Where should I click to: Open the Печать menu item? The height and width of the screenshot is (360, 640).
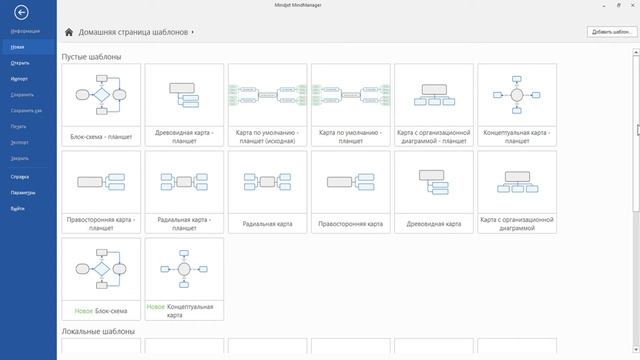click(18, 127)
